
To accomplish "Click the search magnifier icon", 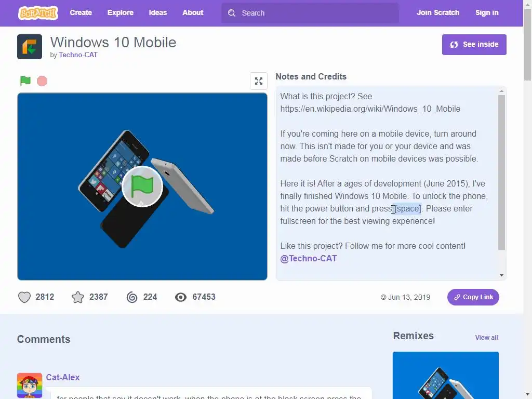I will (x=232, y=13).
